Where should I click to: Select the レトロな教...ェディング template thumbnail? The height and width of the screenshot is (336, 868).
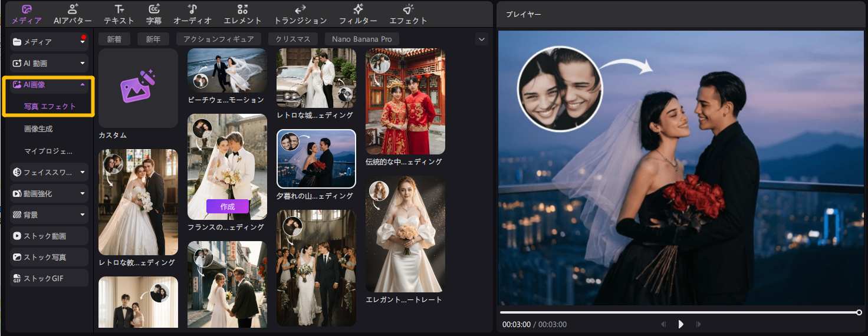[138, 202]
